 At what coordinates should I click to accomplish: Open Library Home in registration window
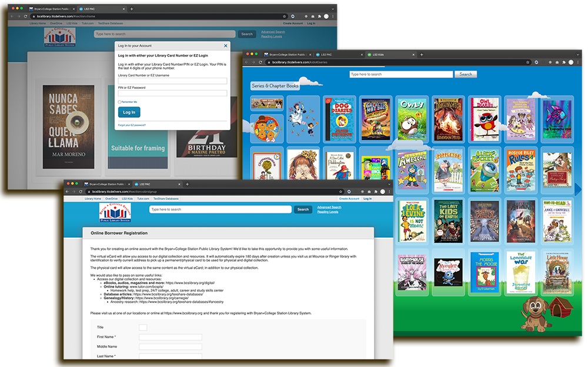(93, 199)
